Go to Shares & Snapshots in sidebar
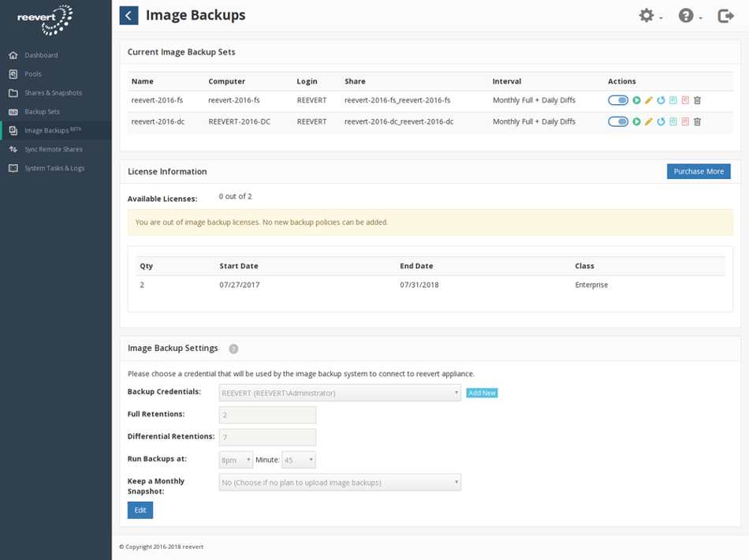This screenshot has height=560, width=749. (53, 93)
